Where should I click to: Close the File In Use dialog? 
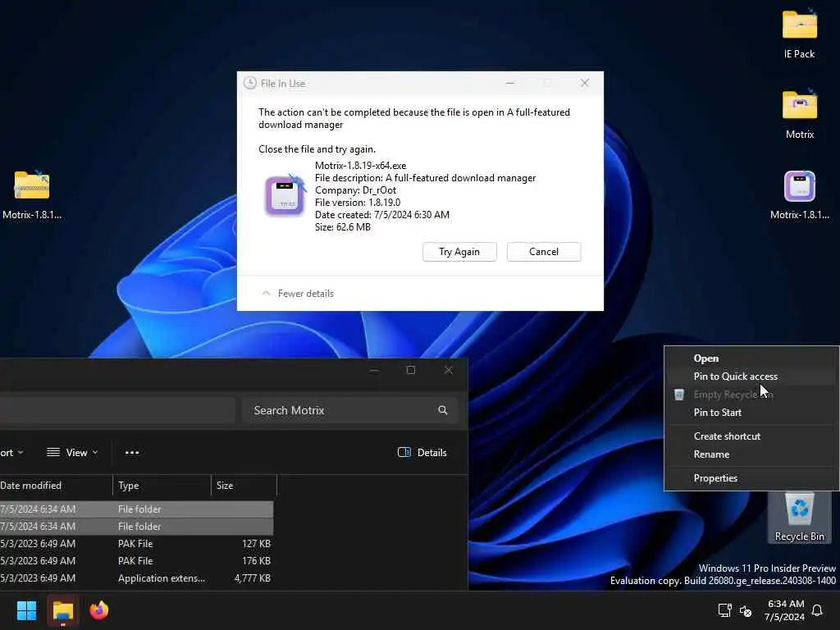pos(584,83)
